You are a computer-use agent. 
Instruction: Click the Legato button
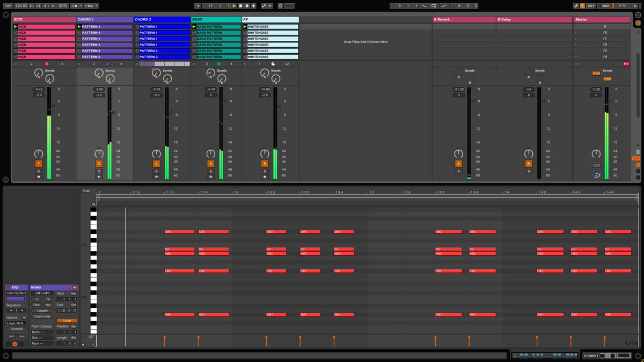pyautogui.click(x=42, y=311)
